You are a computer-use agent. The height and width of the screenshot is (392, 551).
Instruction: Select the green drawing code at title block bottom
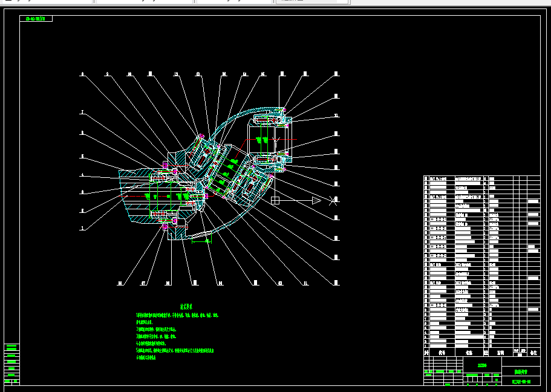click(521, 382)
